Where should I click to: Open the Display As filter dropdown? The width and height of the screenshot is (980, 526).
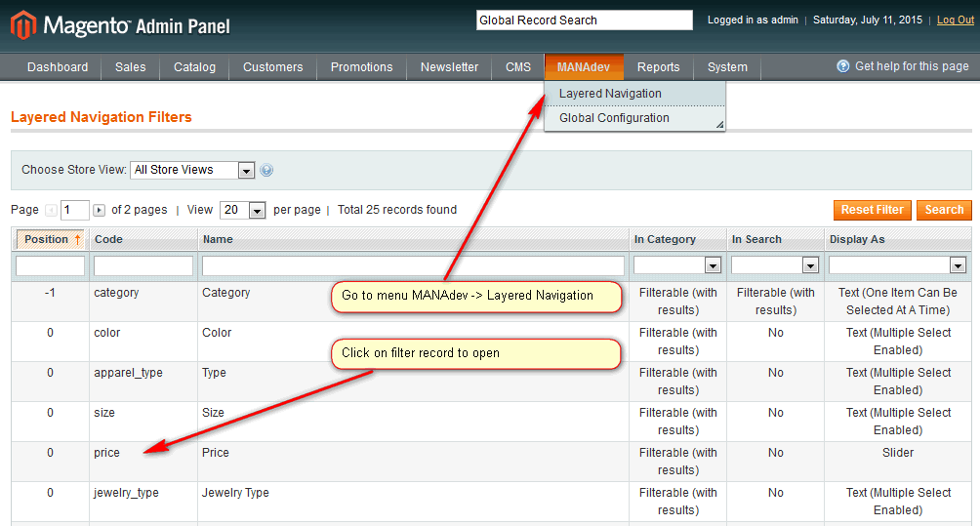[897, 265]
